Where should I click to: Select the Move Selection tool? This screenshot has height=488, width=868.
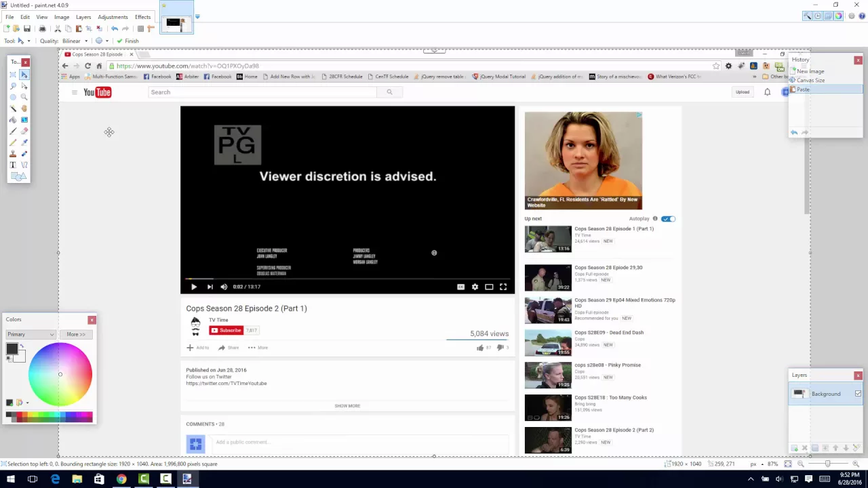pyautogui.click(x=24, y=86)
